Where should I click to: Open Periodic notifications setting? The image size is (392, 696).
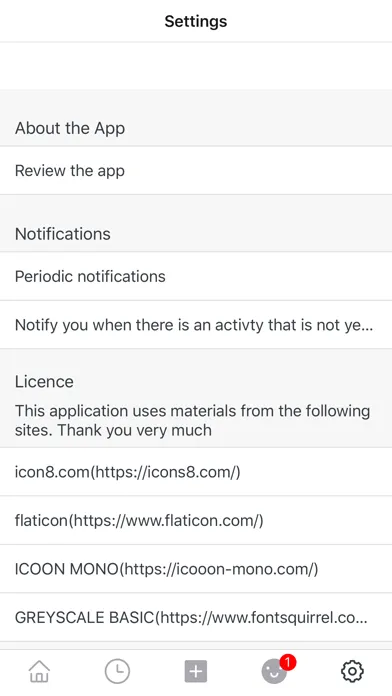pos(196,276)
